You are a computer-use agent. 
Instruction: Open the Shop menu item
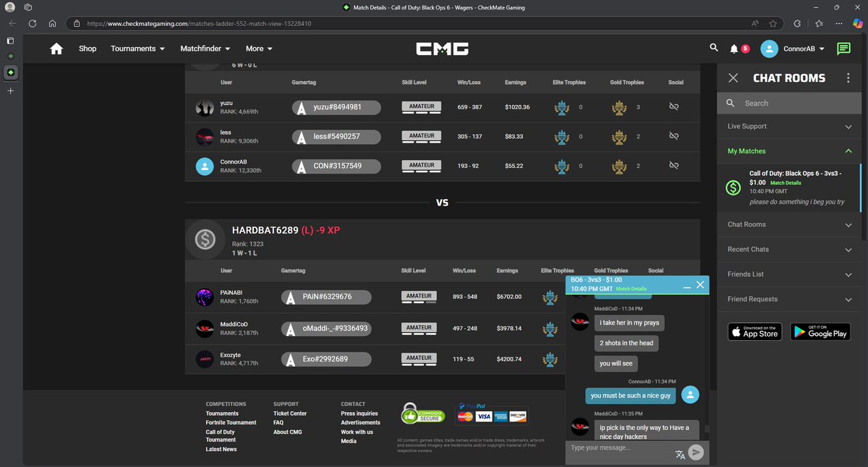coord(88,49)
